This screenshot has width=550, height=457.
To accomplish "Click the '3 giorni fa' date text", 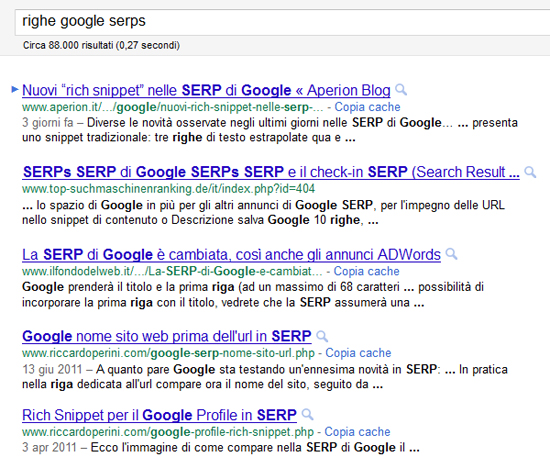I will coord(48,123).
